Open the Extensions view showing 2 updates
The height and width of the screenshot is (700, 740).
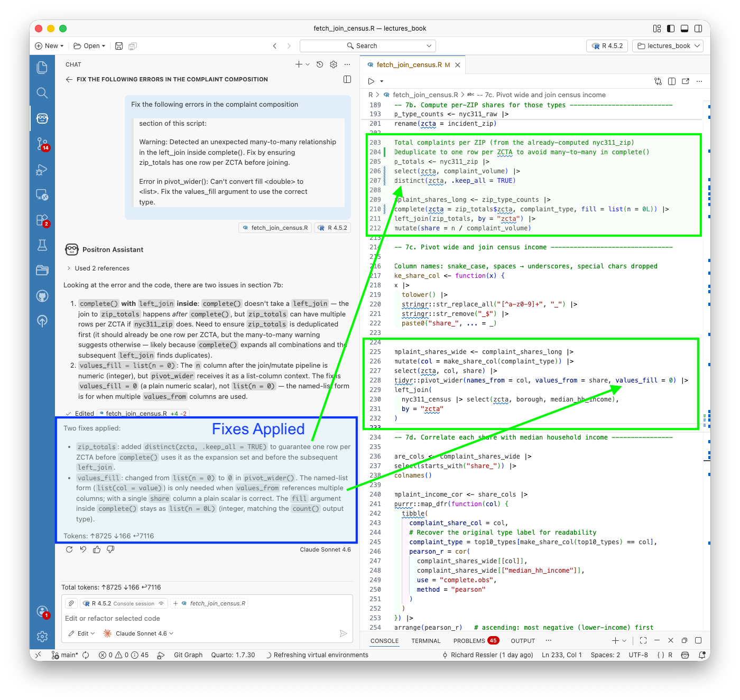pyautogui.click(x=42, y=220)
